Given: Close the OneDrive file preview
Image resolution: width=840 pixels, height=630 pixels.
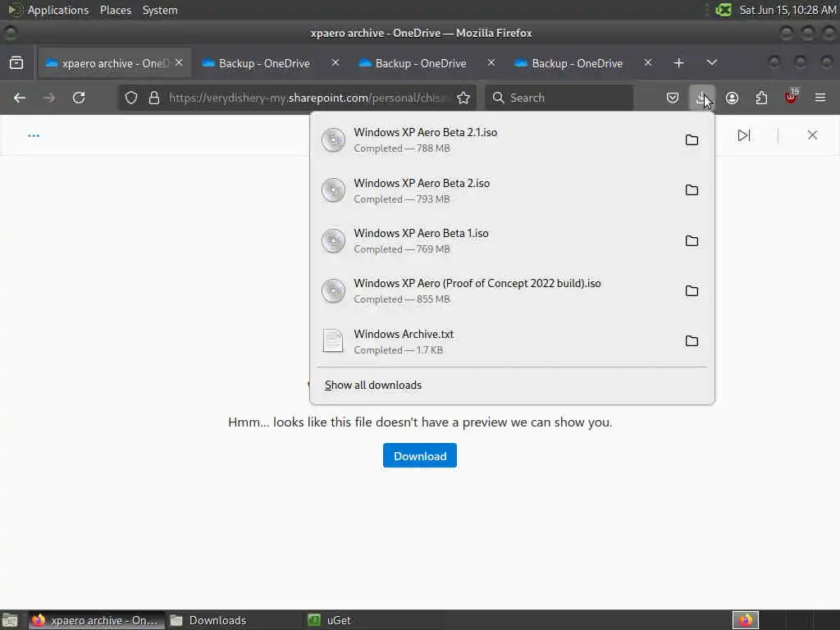Looking at the screenshot, I should pos(812,135).
